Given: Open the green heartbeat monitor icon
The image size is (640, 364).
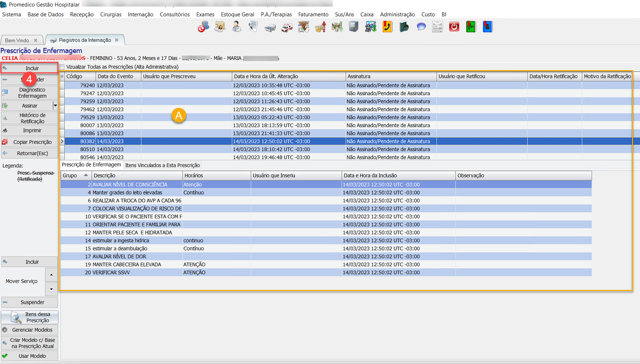Looking at the screenshot, I should (471, 27).
